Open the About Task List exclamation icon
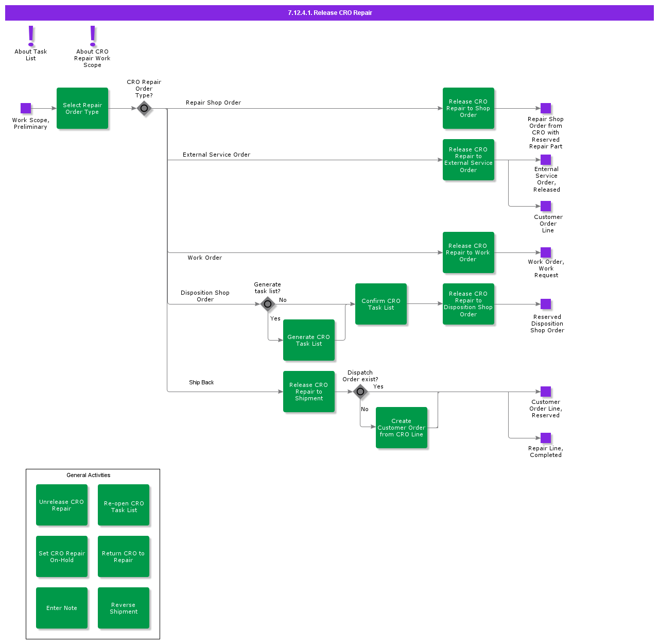 [31, 36]
